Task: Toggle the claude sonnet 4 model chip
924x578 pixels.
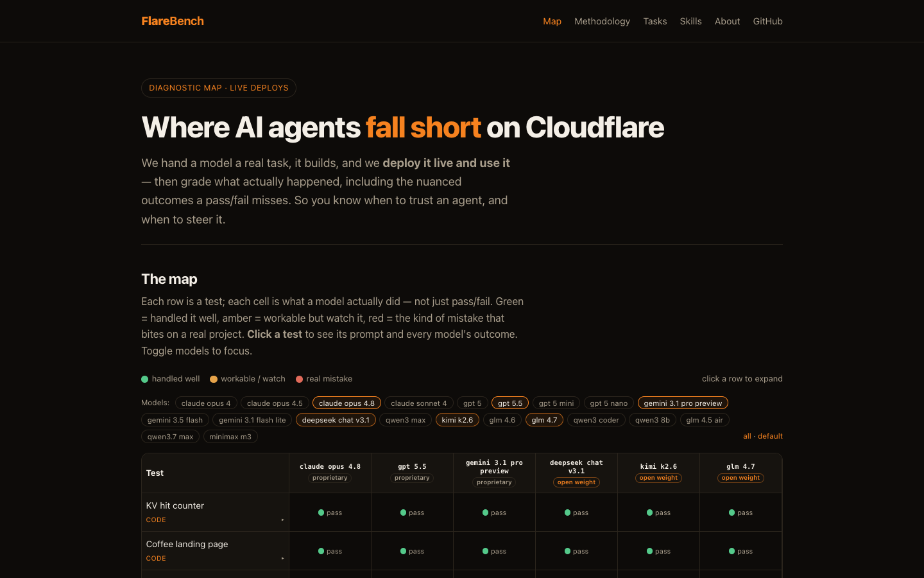Action: [419, 403]
